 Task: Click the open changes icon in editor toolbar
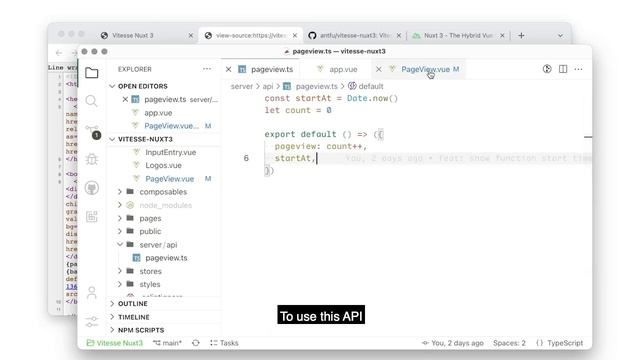(x=547, y=69)
